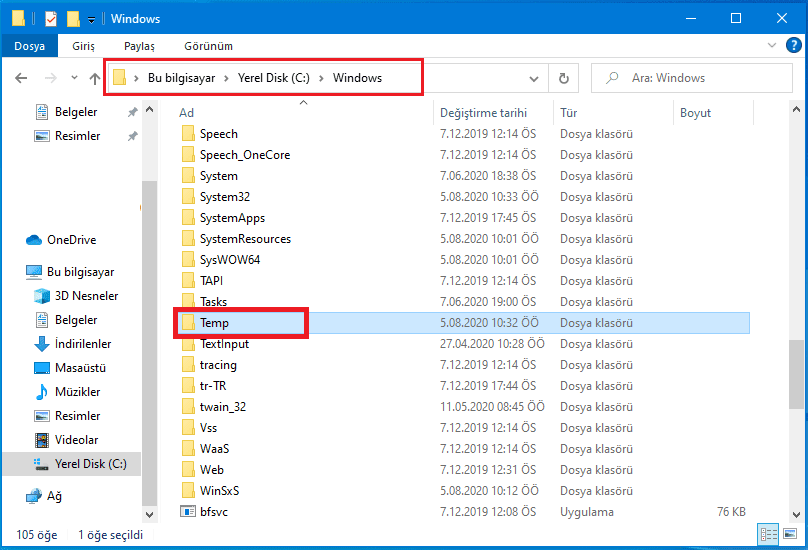Viewport: 808px width, 550px height.
Task: Click Windows in the address bar path
Action: (357, 78)
